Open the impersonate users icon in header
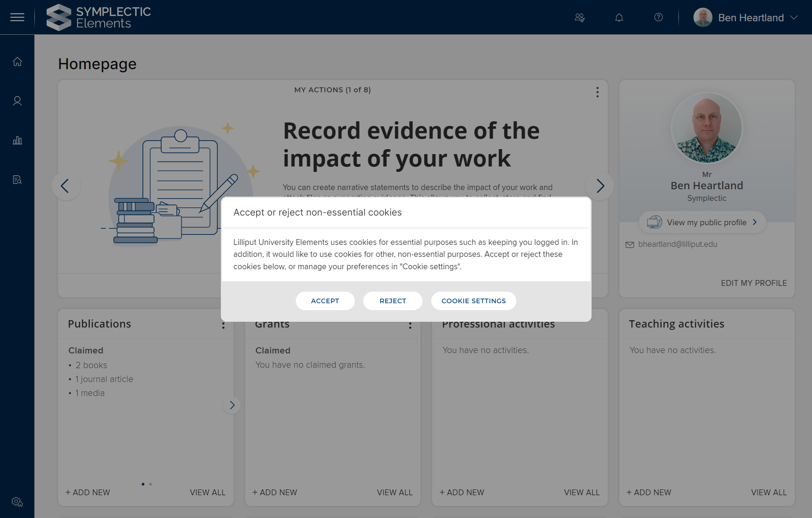 point(580,18)
